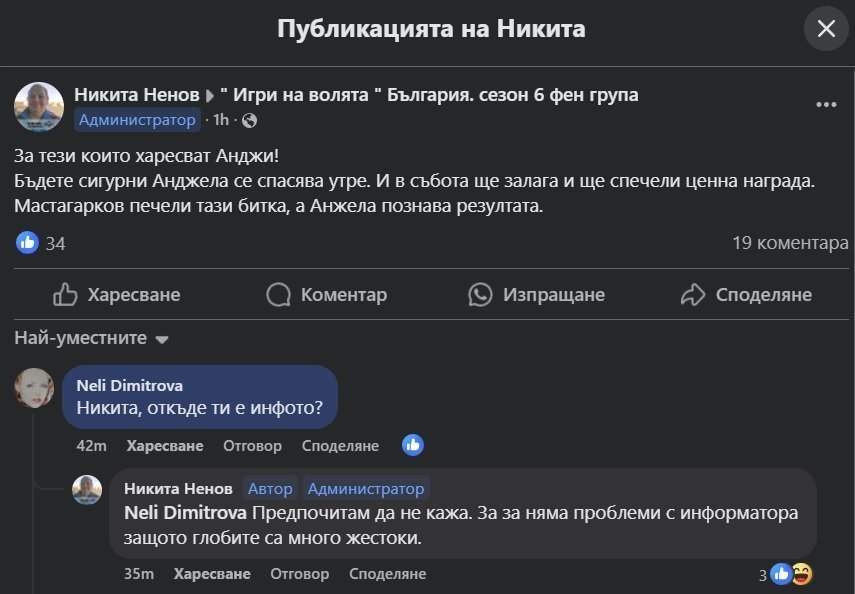Open the three-dot post options menu
Image resolution: width=855 pixels, height=594 pixels.
pyautogui.click(x=826, y=104)
